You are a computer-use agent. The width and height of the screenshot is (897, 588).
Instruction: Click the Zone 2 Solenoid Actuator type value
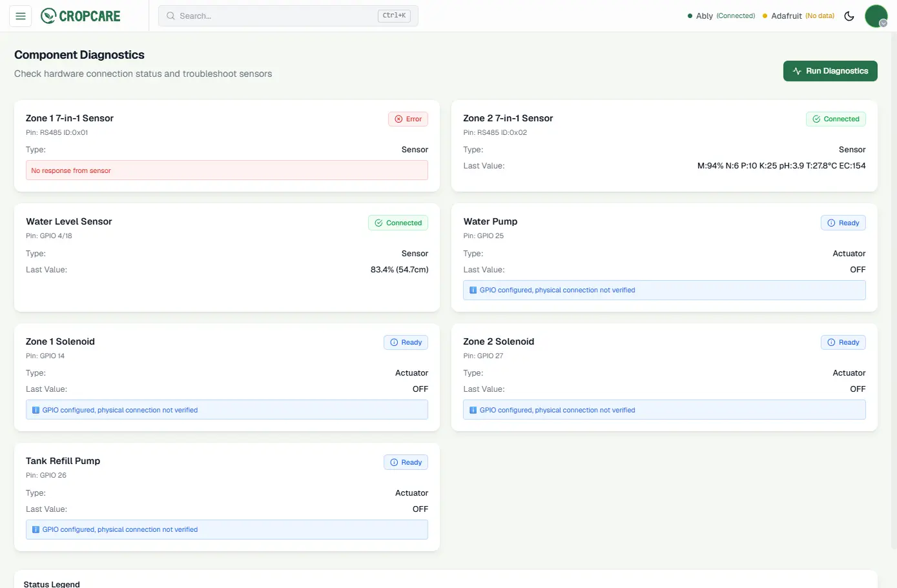pyautogui.click(x=849, y=373)
